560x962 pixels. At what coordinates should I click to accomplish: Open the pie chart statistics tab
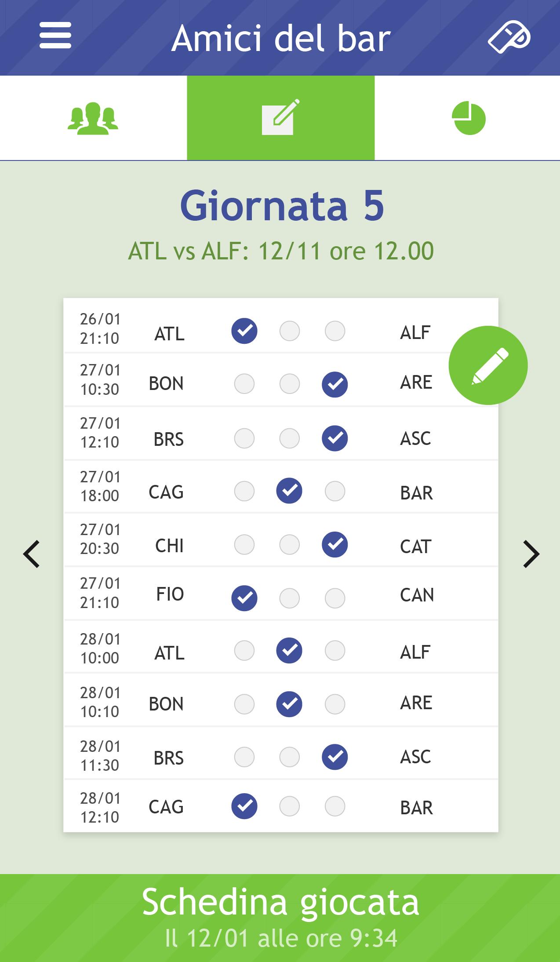point(469,118)
